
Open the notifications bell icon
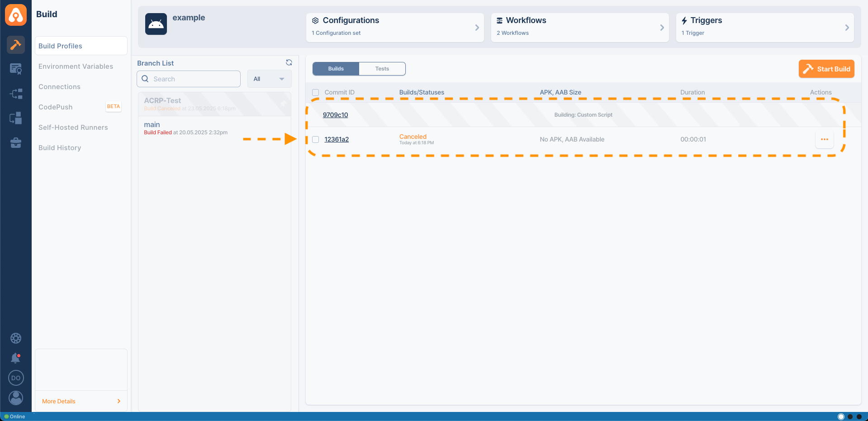tap(16, 358)
